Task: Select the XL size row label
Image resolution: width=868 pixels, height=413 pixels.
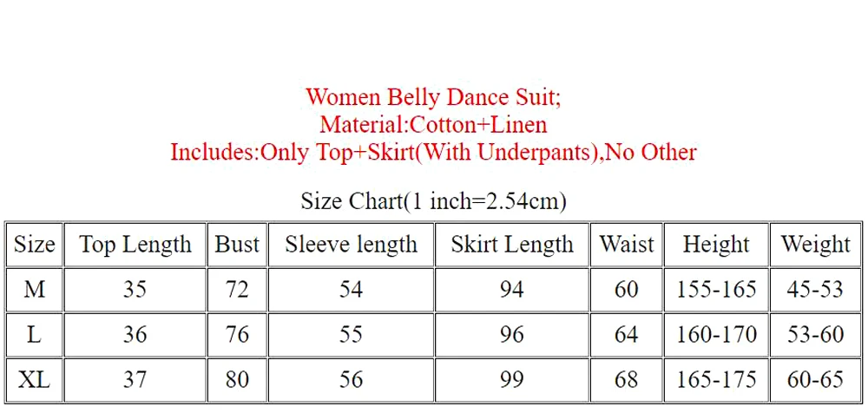Action: coord(34,379)
